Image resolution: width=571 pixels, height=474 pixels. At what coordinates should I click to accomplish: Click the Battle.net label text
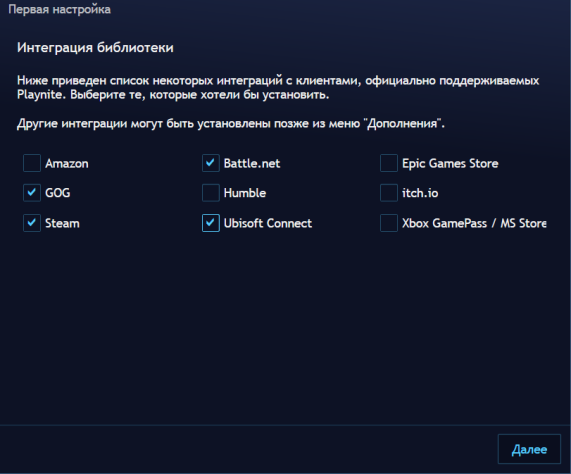click(x=252, y=163)
